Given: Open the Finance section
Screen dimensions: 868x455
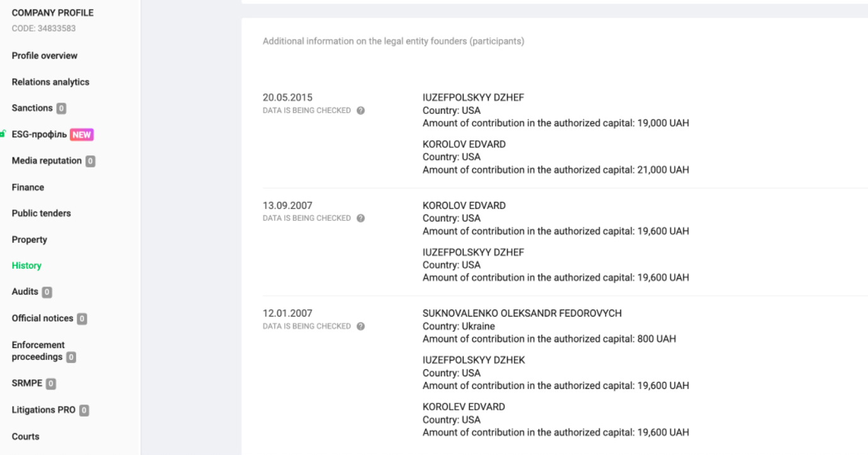Looking at the screenshot, I should [28, 187].
